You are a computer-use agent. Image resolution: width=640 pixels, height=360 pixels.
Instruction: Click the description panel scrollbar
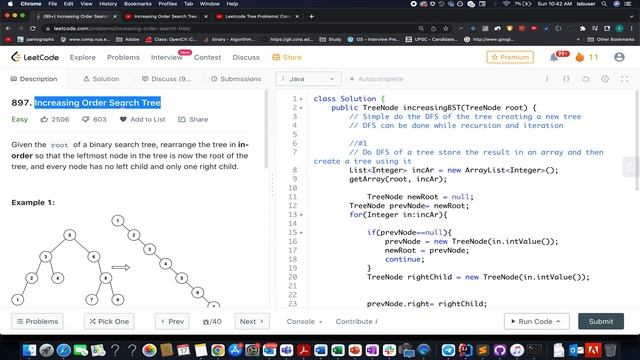[266, 129]
